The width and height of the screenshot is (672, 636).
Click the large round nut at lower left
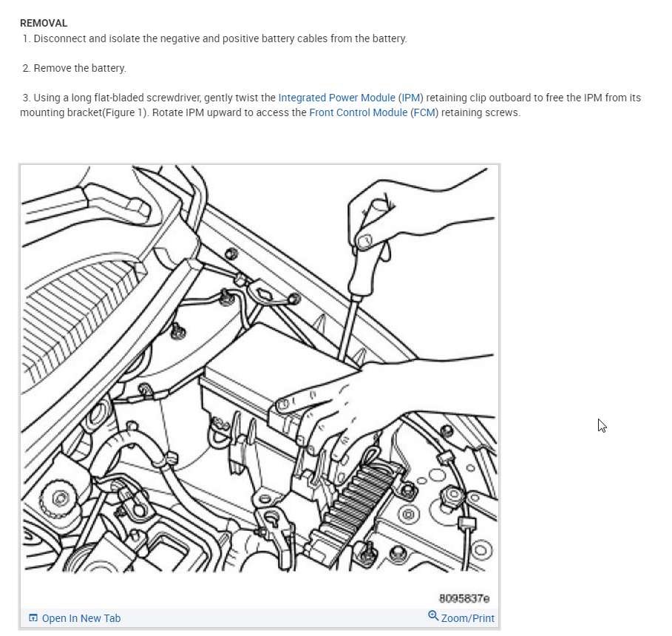coord(60,498)
